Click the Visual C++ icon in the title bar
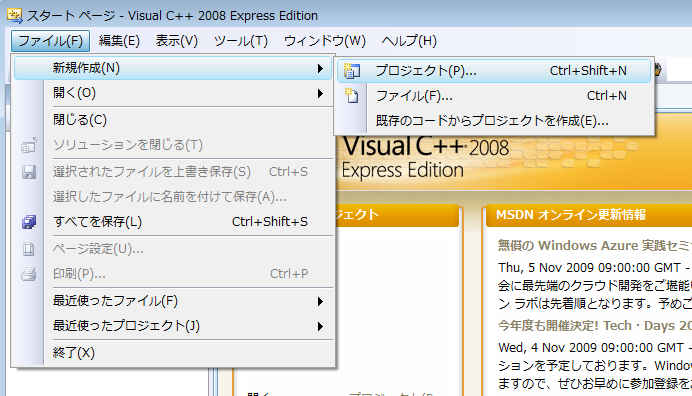 click(15, 16)
